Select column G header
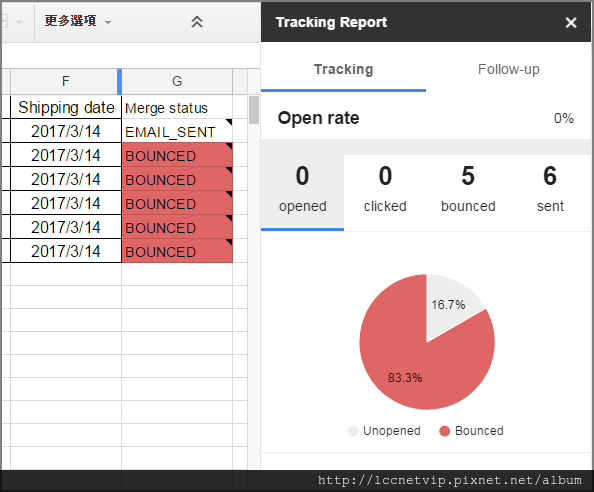594x492 pixels. click(x=177, y=81)
